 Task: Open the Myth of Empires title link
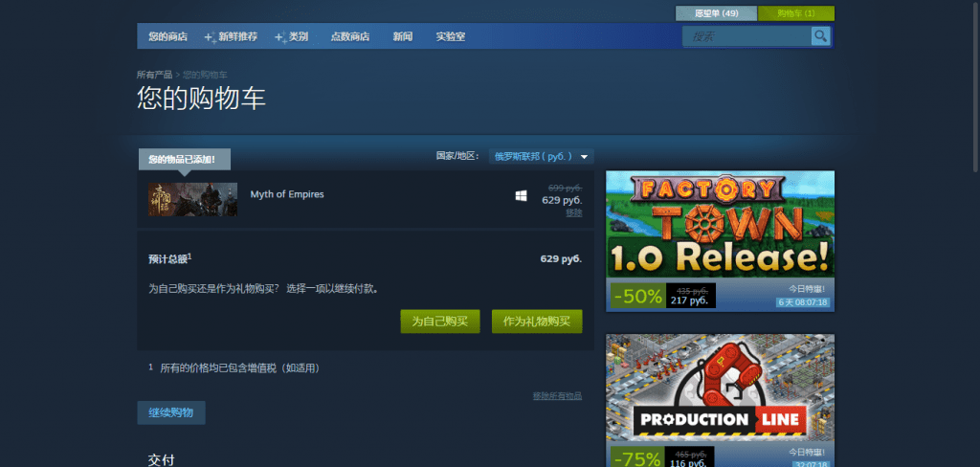pyautogui.click(x=287, y=194)
